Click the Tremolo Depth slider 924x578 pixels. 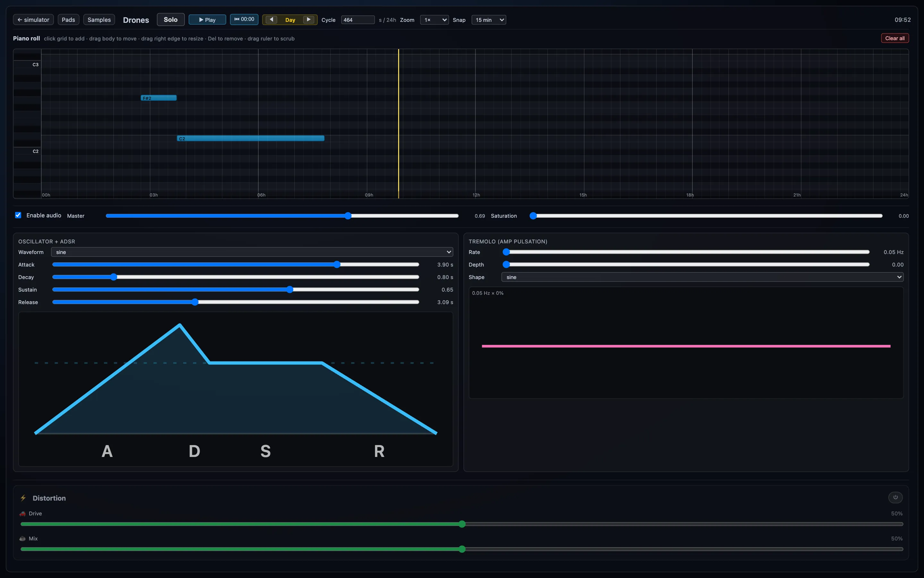pyautogui.click(x=686, y=265)
